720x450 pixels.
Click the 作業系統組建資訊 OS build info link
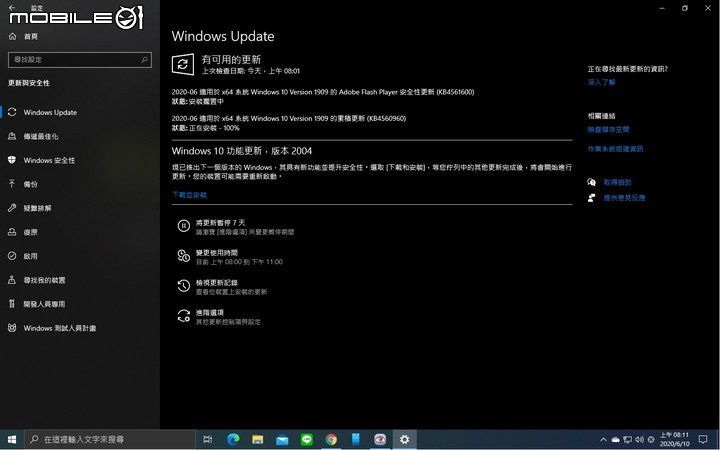click(x=615, y=149)
